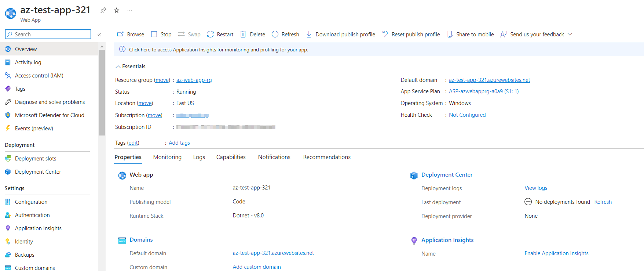Add web app to favorites star
This screenshot has width=644, height=271.
(117, 10)
